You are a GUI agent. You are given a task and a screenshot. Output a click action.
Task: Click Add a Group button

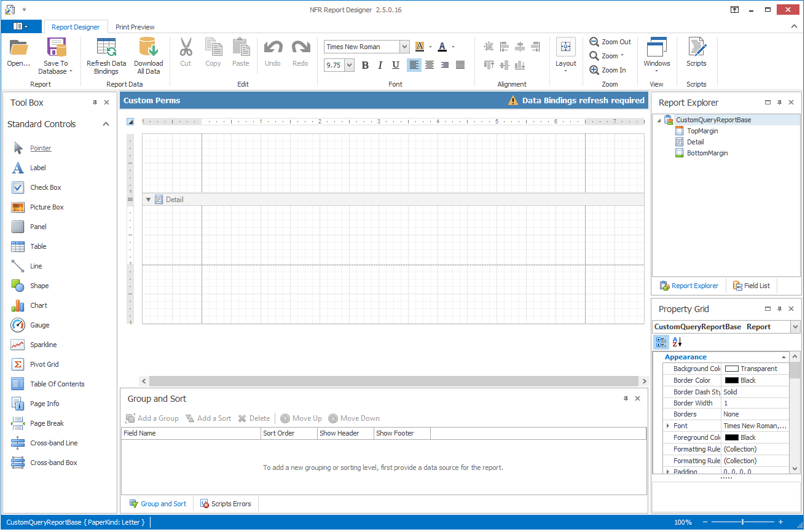pyautogui.click(x=152, y=418)
